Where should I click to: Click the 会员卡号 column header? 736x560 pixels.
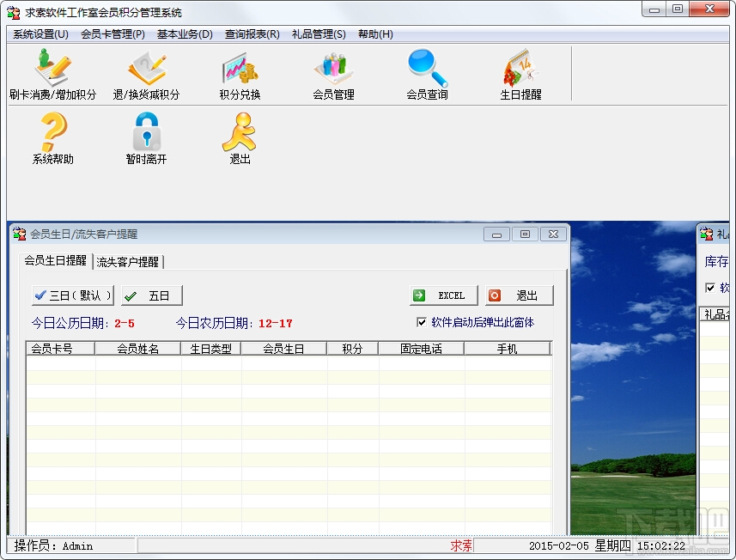click(x=59, y=347)
